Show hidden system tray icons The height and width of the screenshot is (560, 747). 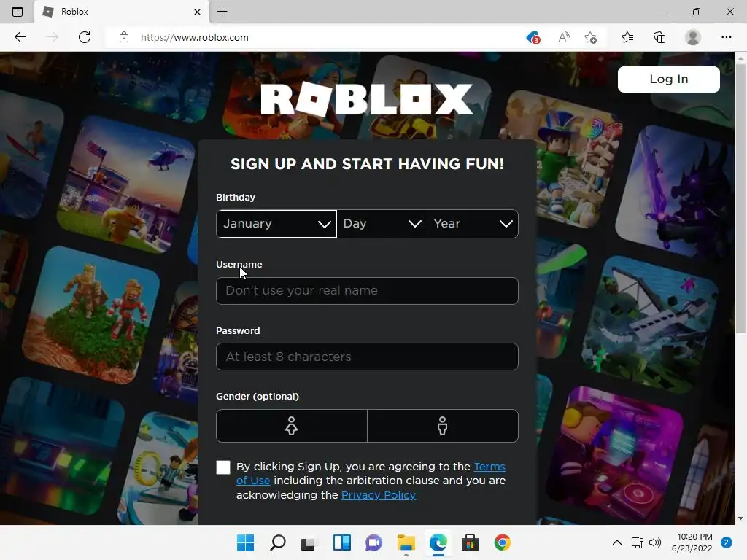pyautogui.click(x=616, y=542)
